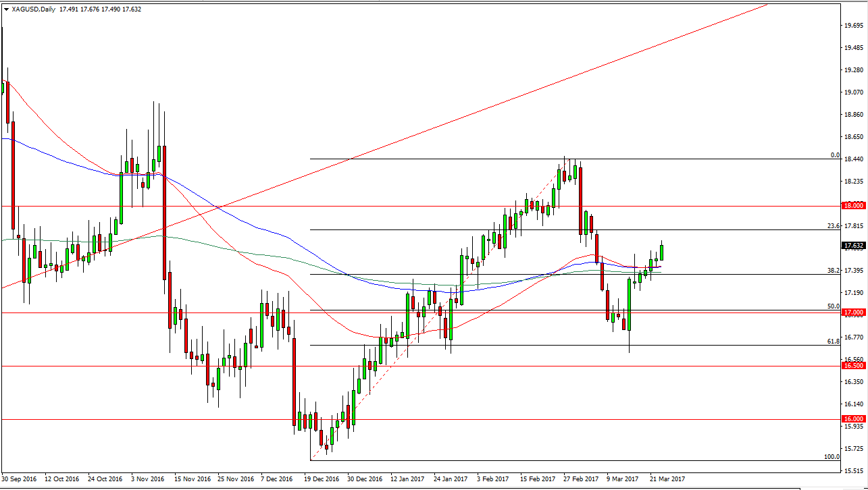The image size is (868, 490).
Task: Select the red 16.500 price label
Action: pos(854,365)
